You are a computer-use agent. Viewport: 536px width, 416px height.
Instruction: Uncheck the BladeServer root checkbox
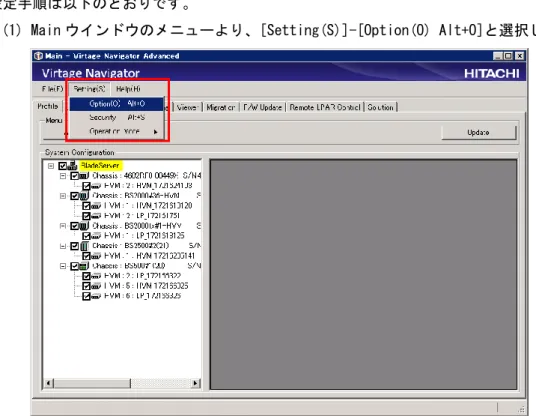(x=63, y=166)
